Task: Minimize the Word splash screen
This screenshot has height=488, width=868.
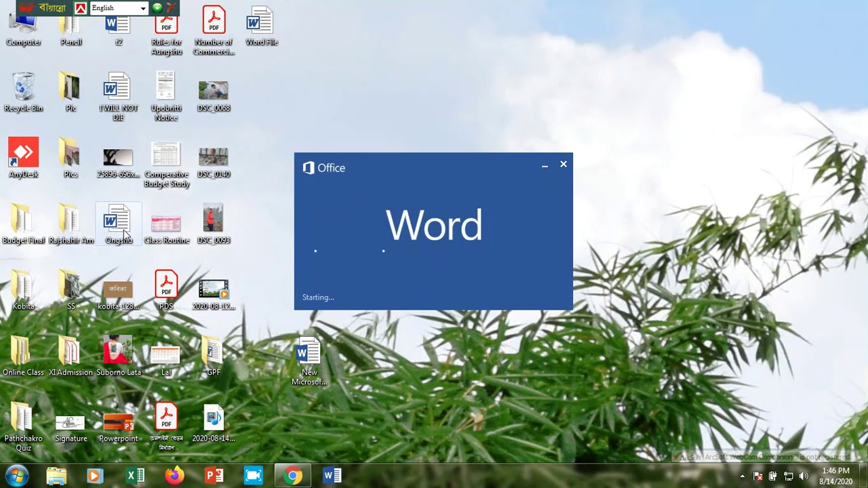Action: [545, 165]
